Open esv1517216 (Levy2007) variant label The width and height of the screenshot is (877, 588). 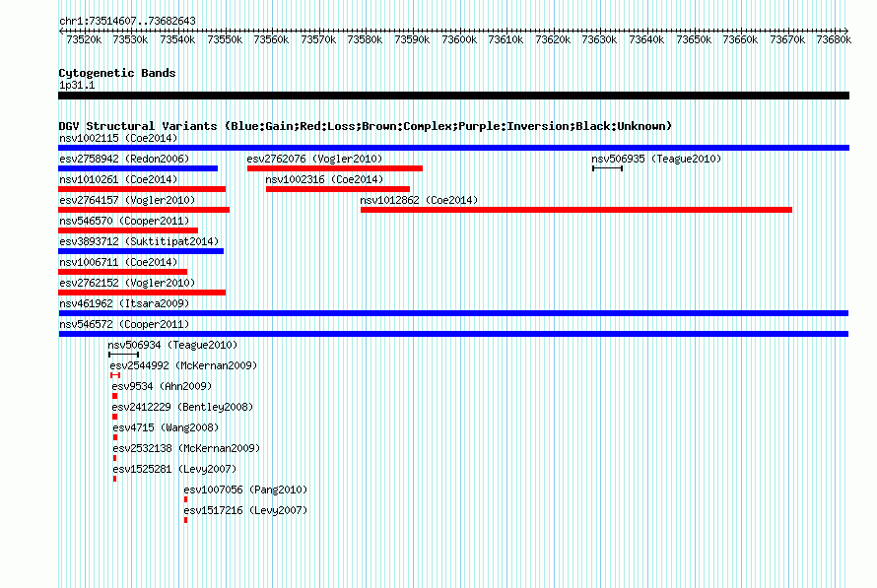[x=245, y=510]
